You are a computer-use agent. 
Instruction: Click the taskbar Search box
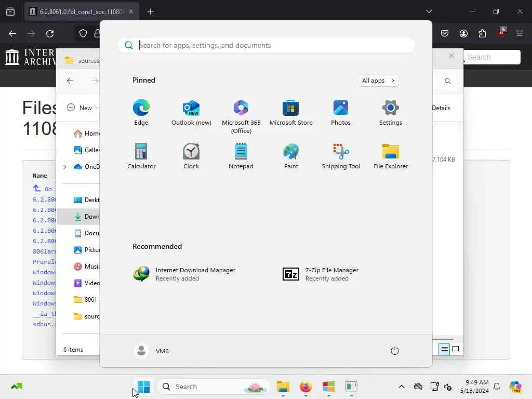click(214, 387)
